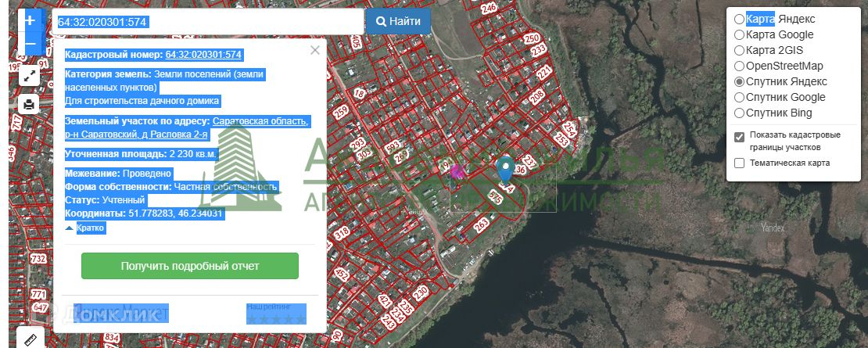Image resolution: width=868 pixels, height=348 pixels.
Task: Activate the ruler measurement tool
Action: 29,339
